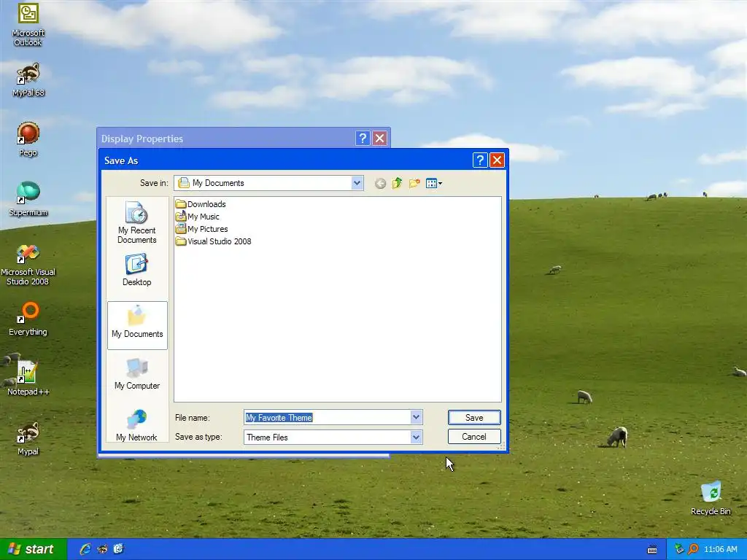Click Display Properties help question-mark button
This screenshot has width=747, height=560.
coord(363,139)
